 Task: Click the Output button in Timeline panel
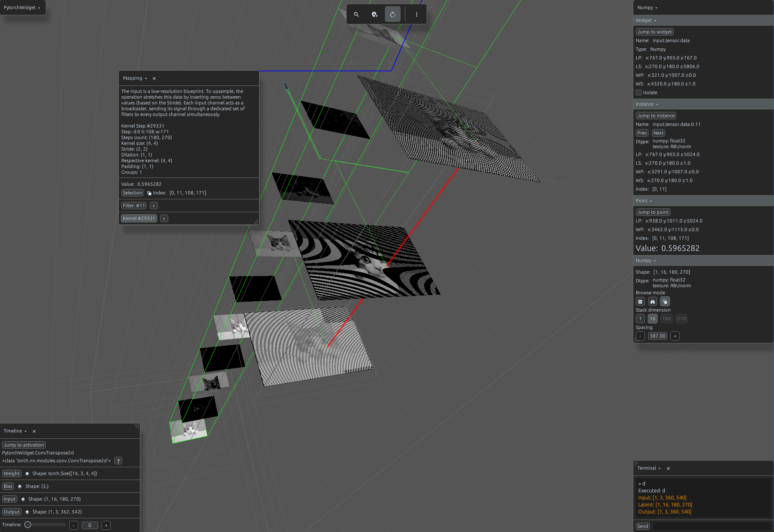(x=12, y=512)
